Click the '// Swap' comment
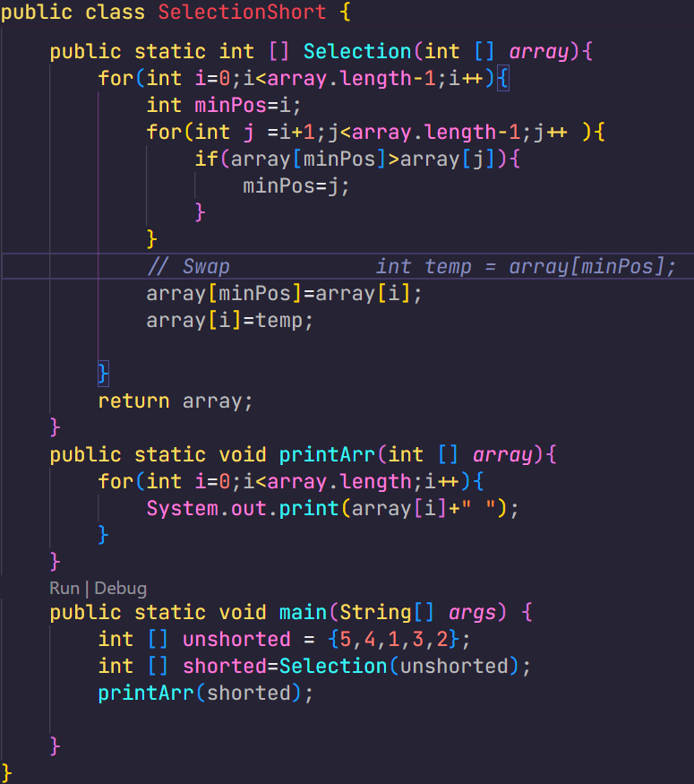 pos(188,266)
